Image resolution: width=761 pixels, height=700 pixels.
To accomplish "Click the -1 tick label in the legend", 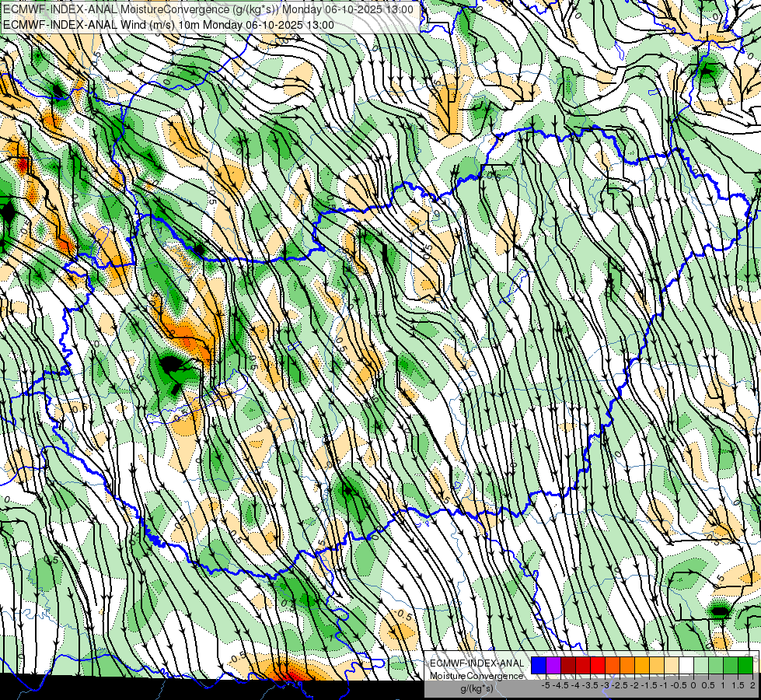I will (x=664, y=685).
